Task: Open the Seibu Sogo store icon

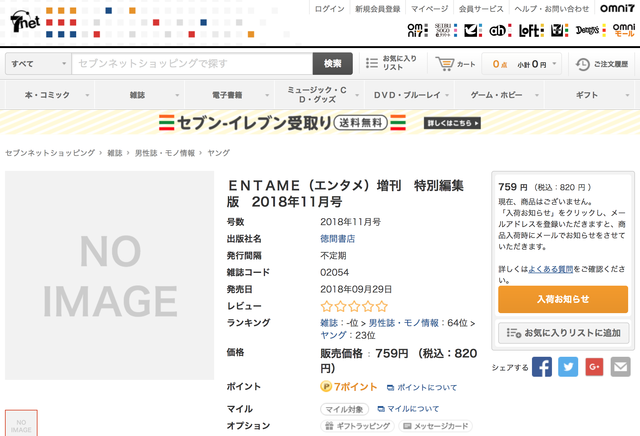Action: click(446, 30)
